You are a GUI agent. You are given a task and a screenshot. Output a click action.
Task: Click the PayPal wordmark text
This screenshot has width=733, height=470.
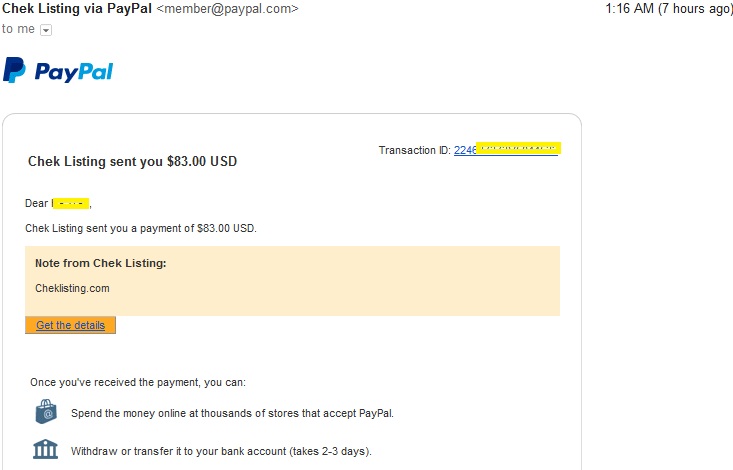[74, 71]
